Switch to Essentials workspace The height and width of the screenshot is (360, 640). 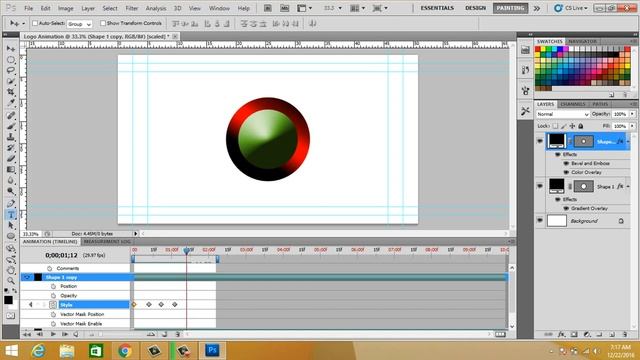click(x=437, y=8)
